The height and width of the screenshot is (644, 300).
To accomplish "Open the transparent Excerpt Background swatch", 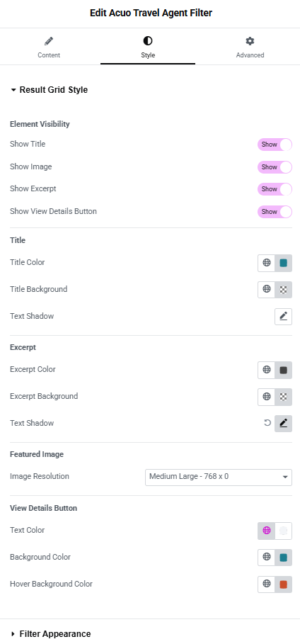I will click(x=284, y=397).
